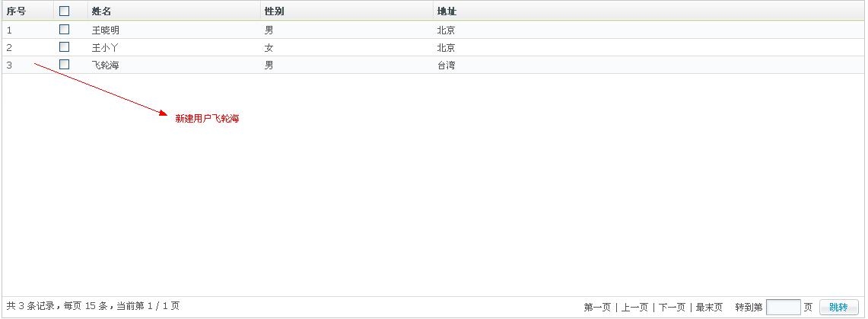Image resolution: width=868 pixels, height=319 pixels.
Task: Check the checkbox for 王晓明 row
Action: pos(64,30)
